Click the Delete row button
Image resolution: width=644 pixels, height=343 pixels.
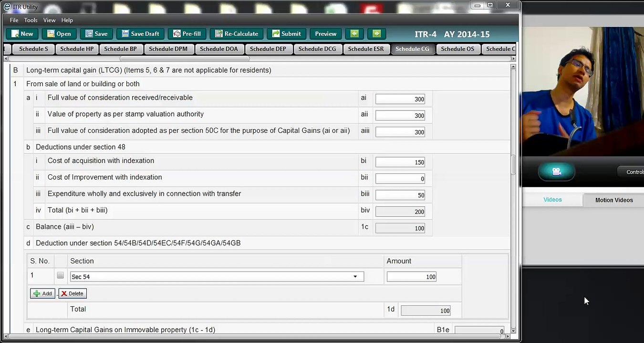(72, 293)
